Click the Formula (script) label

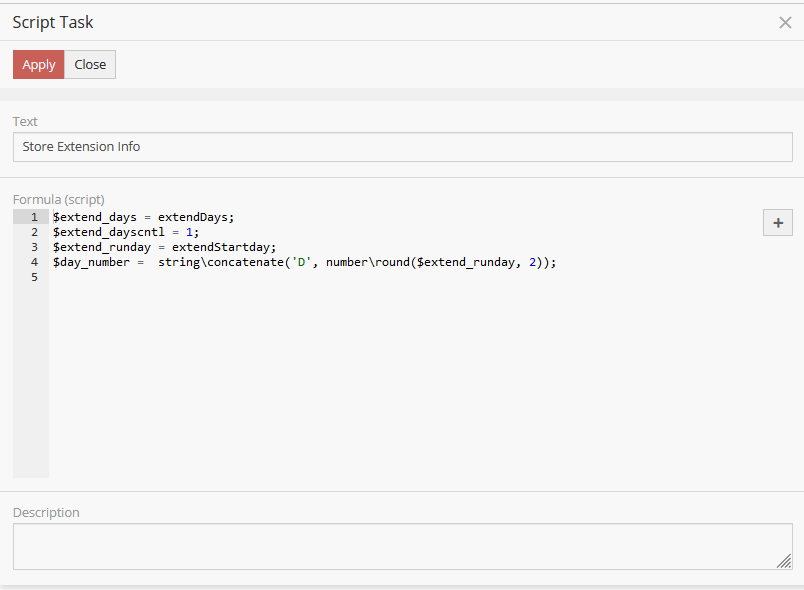(58, 199)
